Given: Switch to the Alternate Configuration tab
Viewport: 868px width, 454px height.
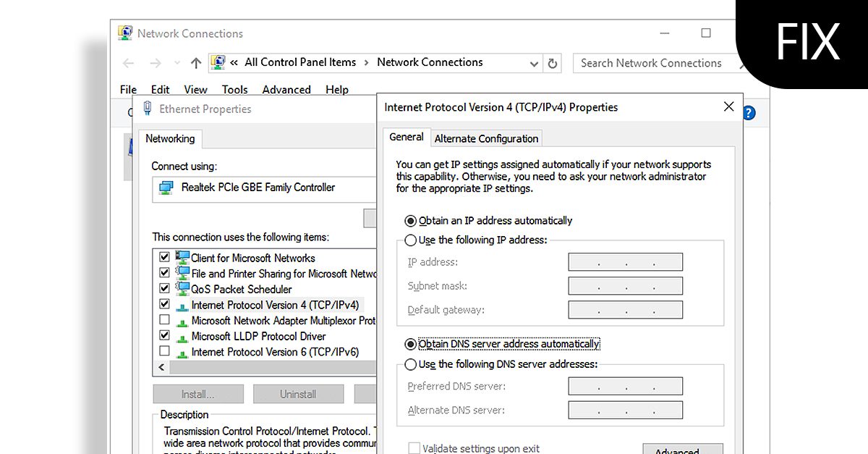Looking at the screenshot, I should 485,138.
